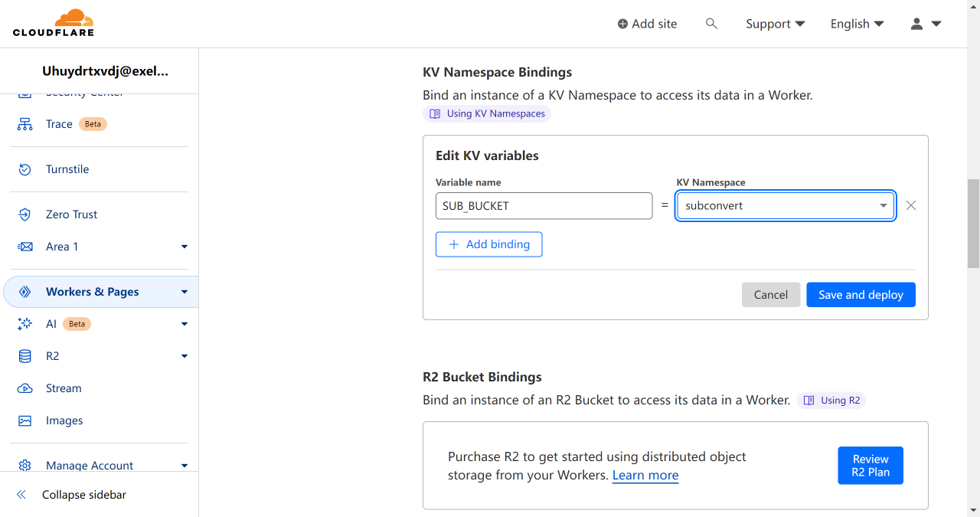
Task: Click the Add binding button
Action: (489, 244)
